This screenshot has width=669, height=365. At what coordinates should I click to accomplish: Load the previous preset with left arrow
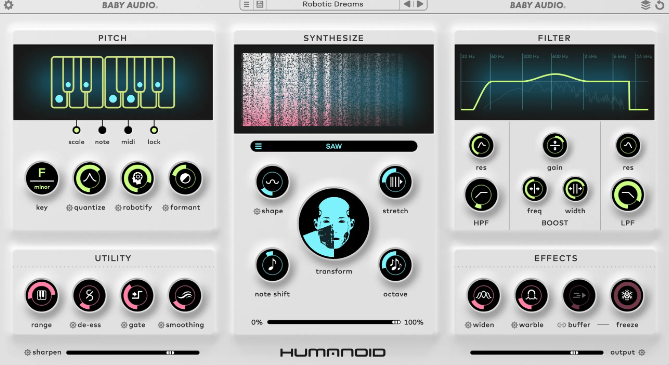coord(407,4)
